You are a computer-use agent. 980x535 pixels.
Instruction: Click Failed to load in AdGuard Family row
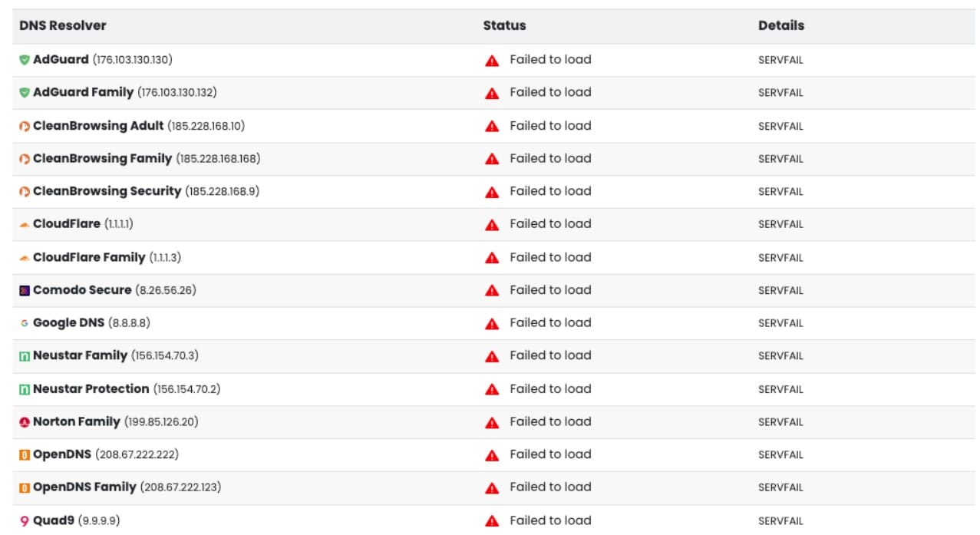550,92
